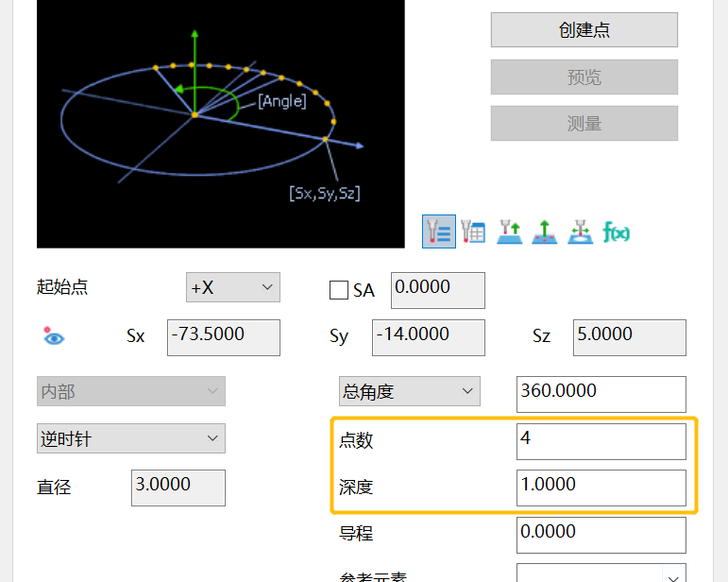728x582 pixels.
Task: Click the SA value field
Action: 437,290
